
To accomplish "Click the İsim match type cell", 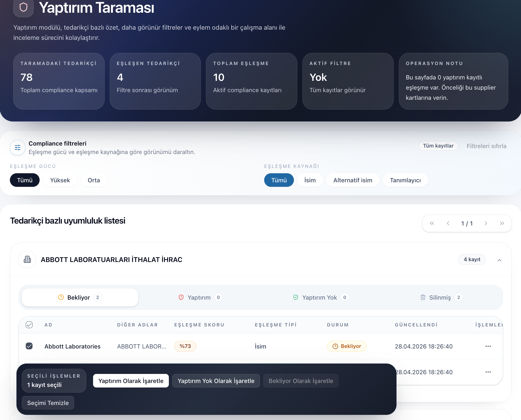I will tap(260, 346).
